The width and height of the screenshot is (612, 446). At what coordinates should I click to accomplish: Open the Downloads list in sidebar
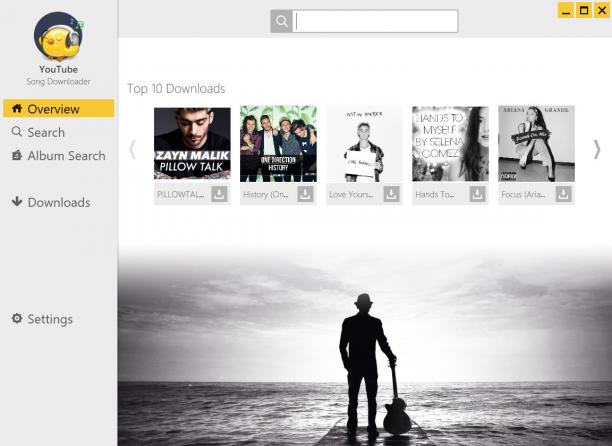pos(51,202)
